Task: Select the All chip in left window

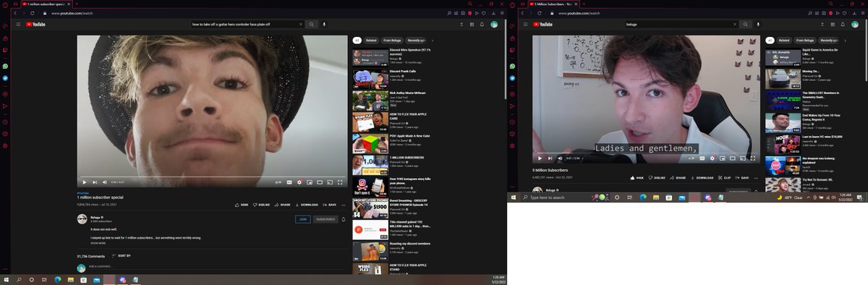Action: (x=357, y=41)
